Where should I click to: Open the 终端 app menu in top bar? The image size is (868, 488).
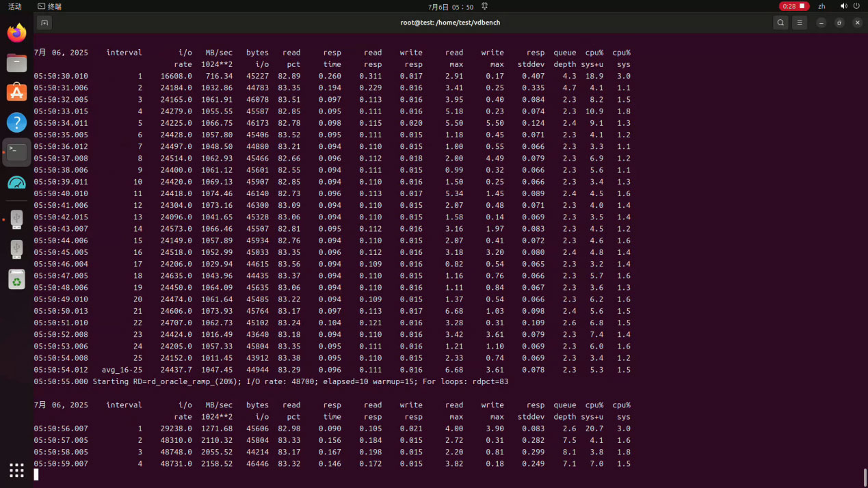coord(49,6)
